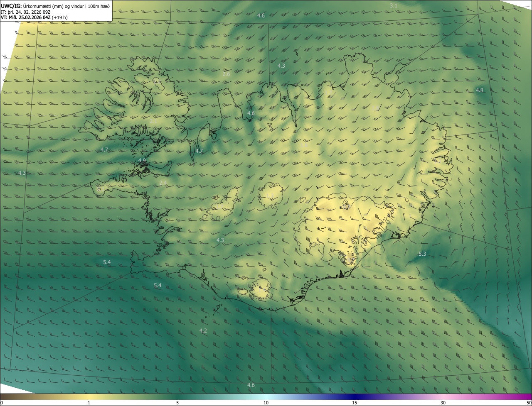Click the 30 tick label on the color bar

(x=443, y=403)
